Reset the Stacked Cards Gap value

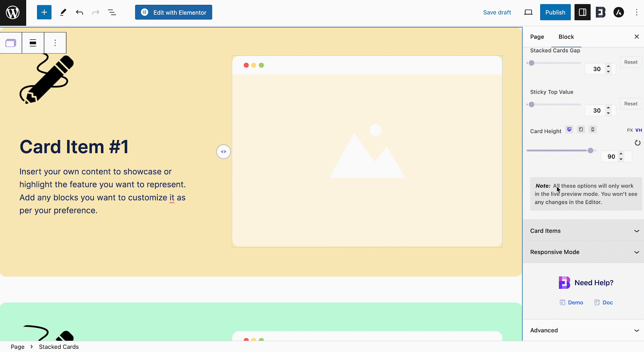(631, 62)
